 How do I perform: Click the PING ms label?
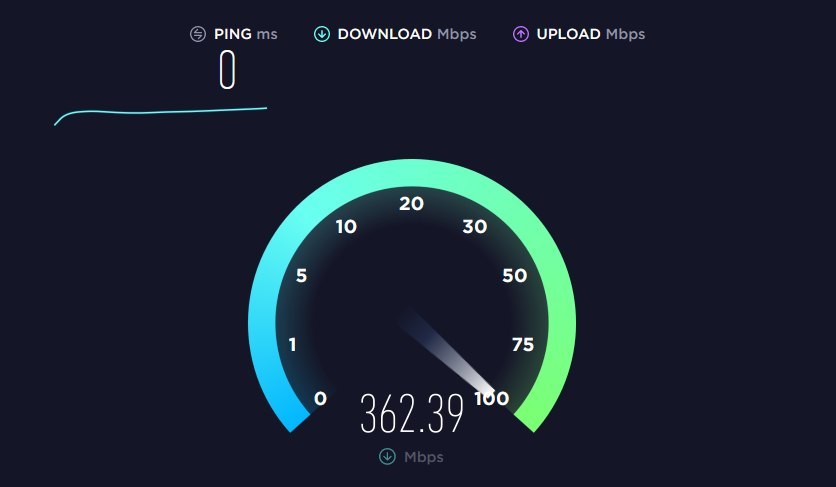click(246, 34)
